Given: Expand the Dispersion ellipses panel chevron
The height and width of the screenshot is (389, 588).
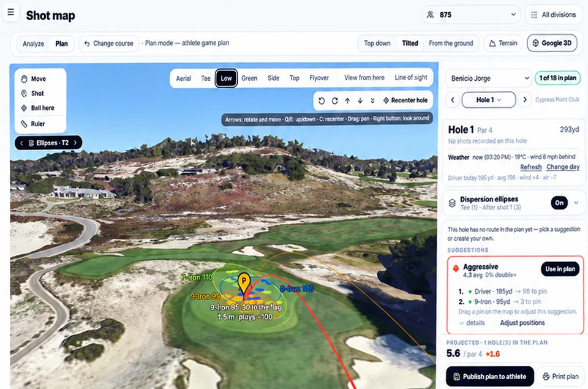Looking at the screenshot, I should [576, 203].
